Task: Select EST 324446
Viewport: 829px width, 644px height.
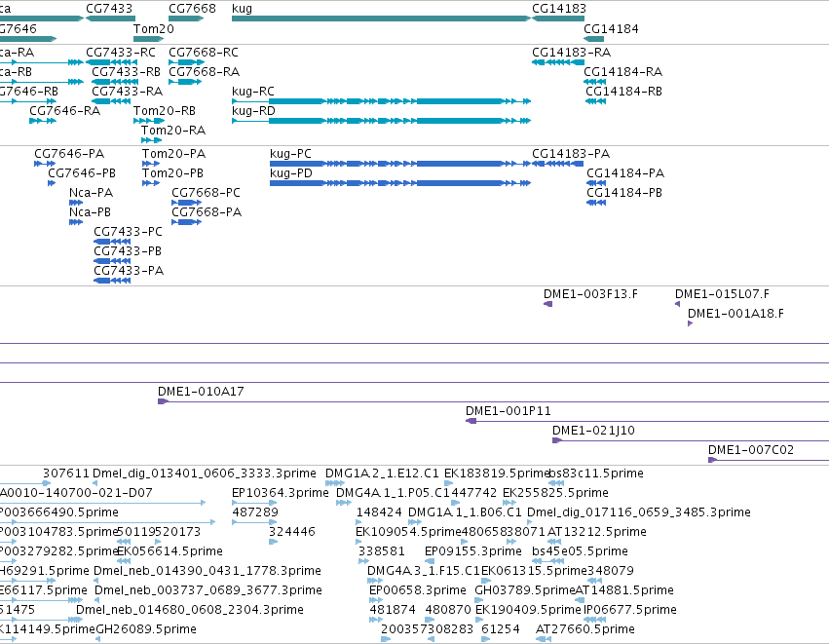Action: point(274,542)
